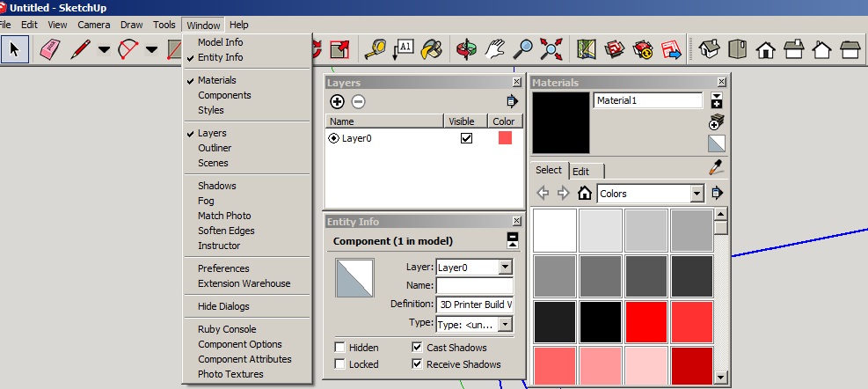Check the Hidden checkbox
The height and width of the screenshot is (389, 868).
[339, 348]
